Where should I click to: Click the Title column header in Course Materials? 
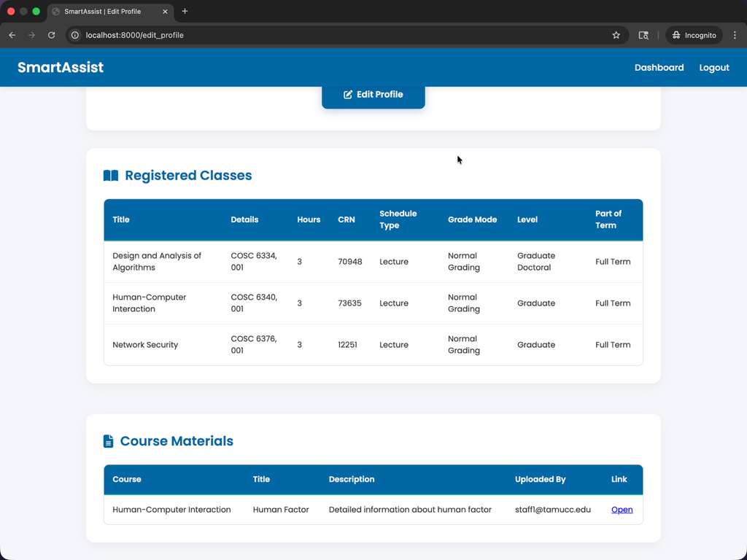(x=261, y=479)
